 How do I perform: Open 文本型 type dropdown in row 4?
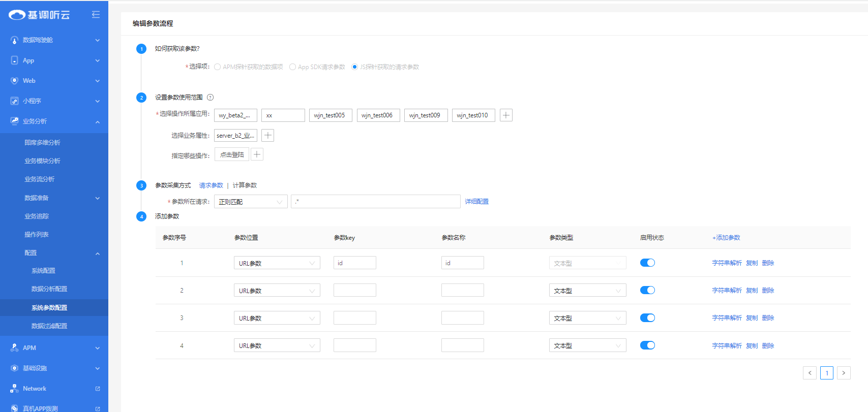(588, 345)
